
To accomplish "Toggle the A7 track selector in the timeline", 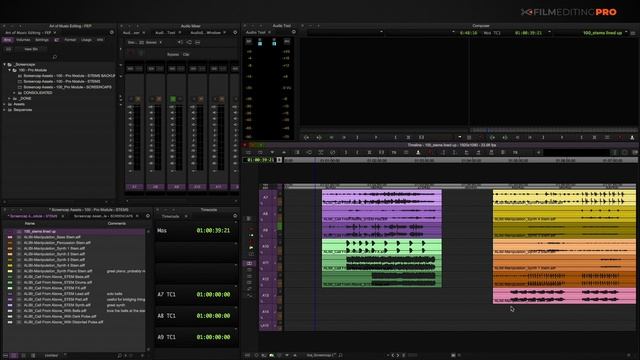I will click(x=266, y=198).
